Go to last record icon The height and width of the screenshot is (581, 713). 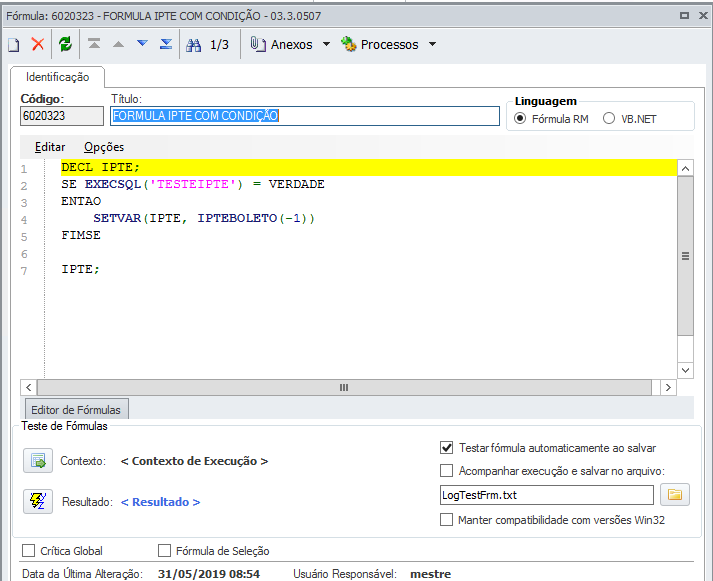[166, 44]
